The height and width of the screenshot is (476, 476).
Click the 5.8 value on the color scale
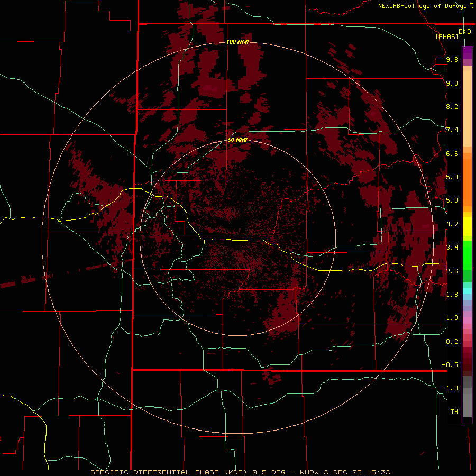tap(452, 177)
